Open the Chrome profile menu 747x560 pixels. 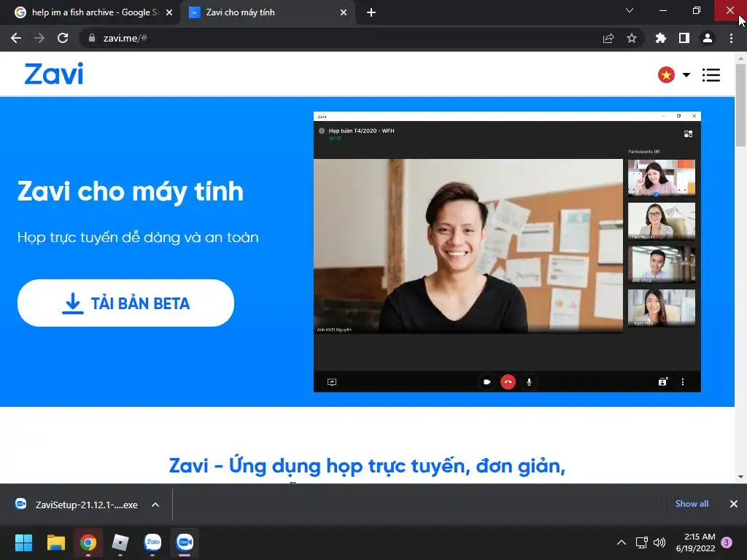708,38
